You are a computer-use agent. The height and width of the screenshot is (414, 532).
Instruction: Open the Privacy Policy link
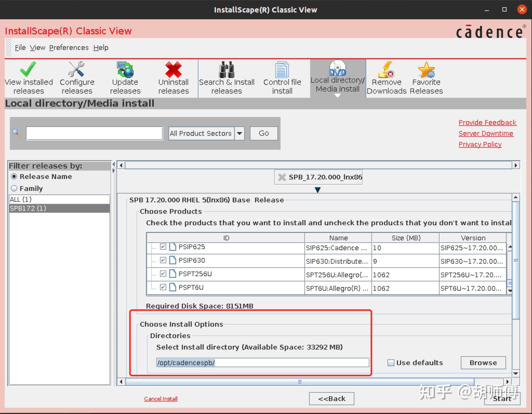coord(480,144)
